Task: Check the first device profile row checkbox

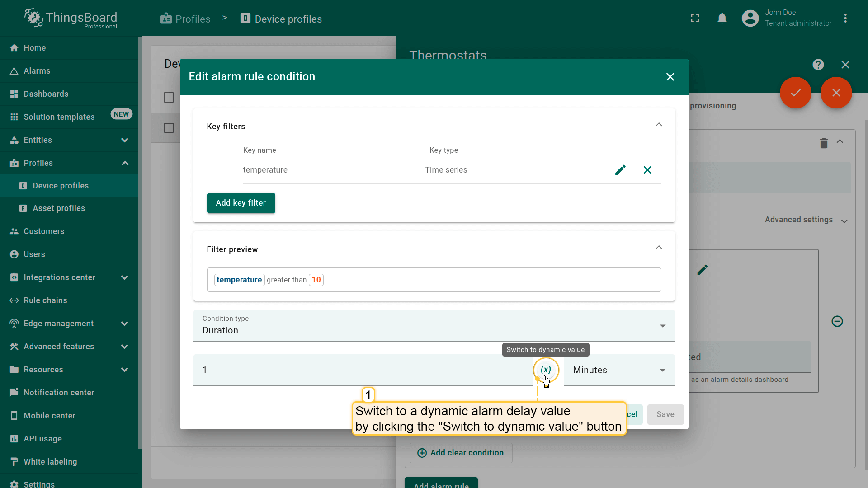Action: [169, 128]
